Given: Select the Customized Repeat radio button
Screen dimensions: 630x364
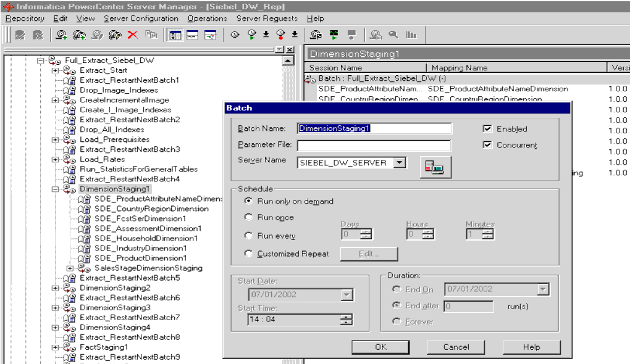Looking at the screenshot, I should [249, 253].
